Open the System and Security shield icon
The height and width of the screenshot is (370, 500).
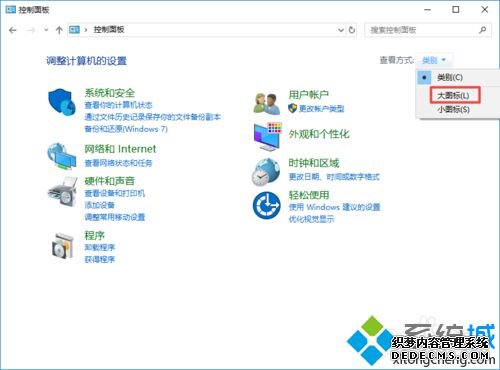tap(62, 101)
